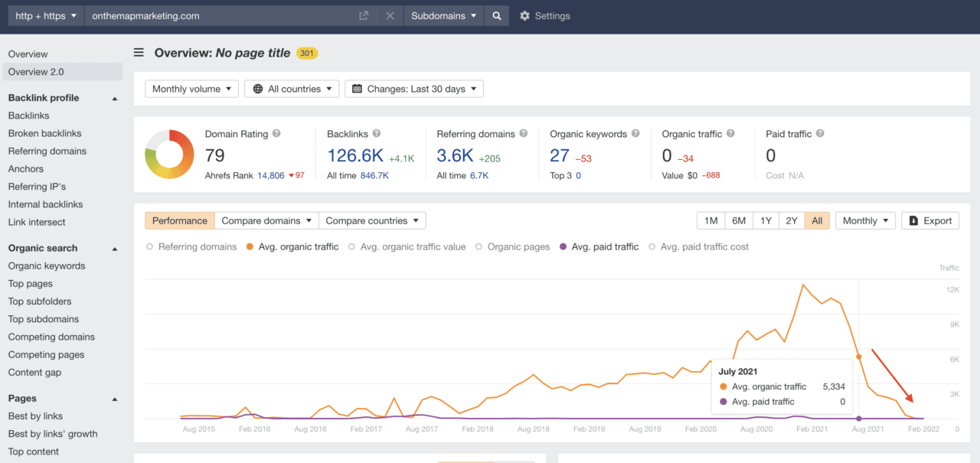Click July 2021 organic traffic data point

858,357
